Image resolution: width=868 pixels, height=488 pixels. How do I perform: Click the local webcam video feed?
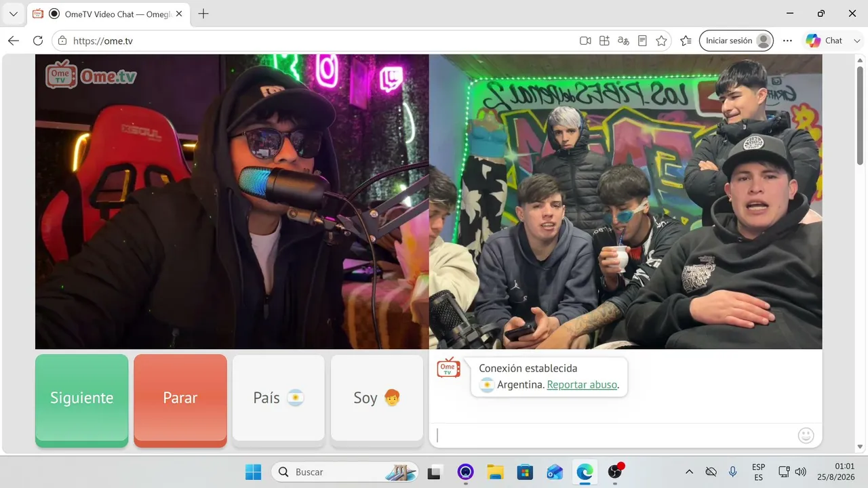(x=232, y=201)
